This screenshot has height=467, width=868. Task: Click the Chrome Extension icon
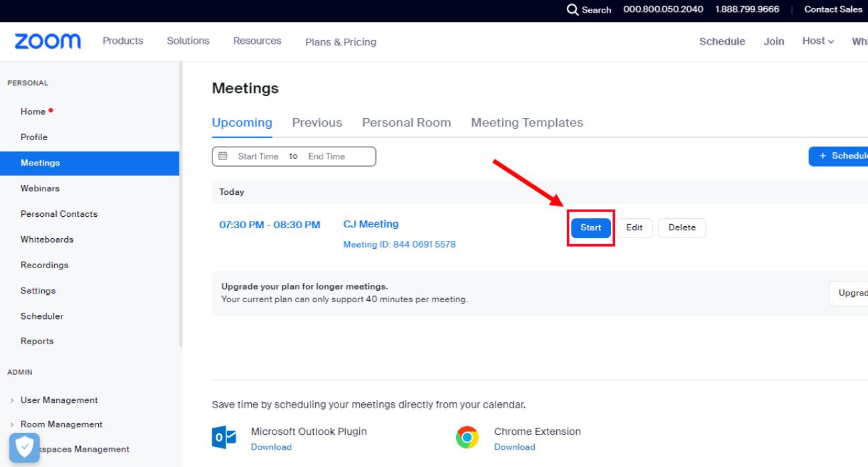tap(467, 438)
